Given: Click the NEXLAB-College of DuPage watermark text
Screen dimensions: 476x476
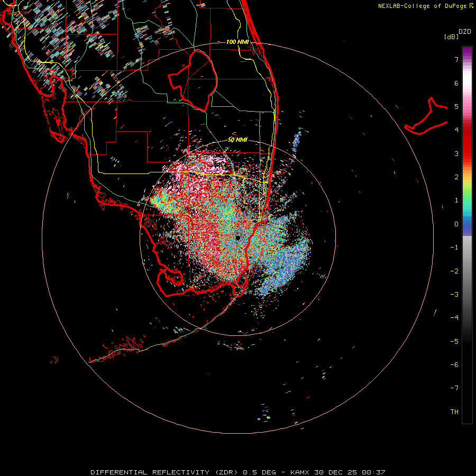Looking at the screenshot, I should click(422, 6).
